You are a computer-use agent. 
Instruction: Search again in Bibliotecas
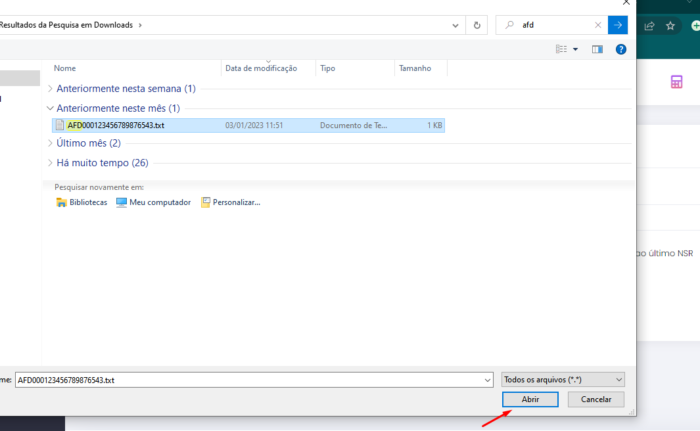click(x=82, y=202)
